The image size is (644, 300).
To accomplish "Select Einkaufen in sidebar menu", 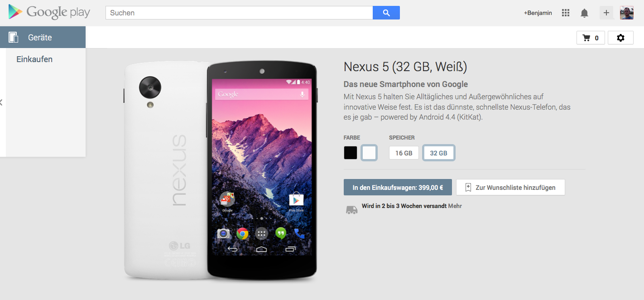I will (34, 59).
